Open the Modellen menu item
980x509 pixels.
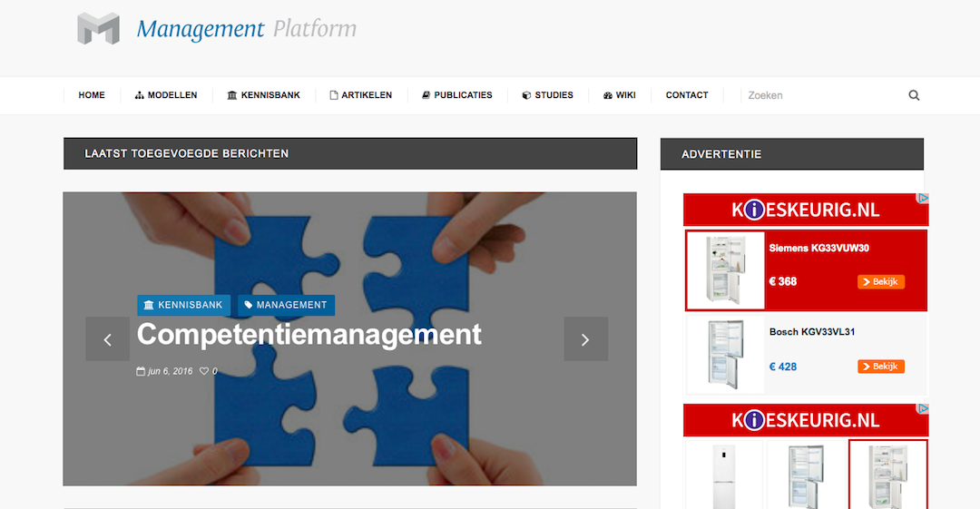(166, 95)
